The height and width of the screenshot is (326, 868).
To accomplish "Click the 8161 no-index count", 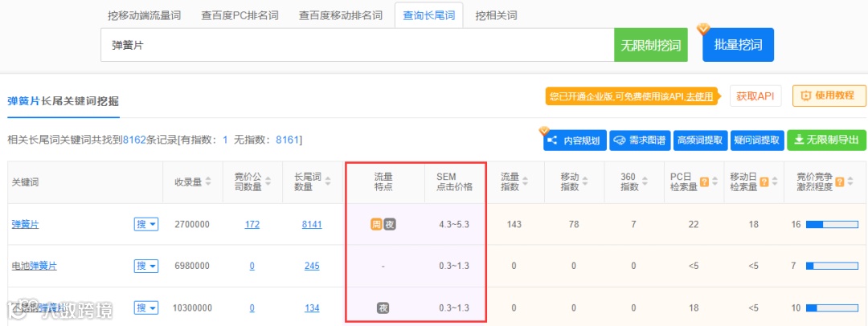I will (x=287, y=140).
